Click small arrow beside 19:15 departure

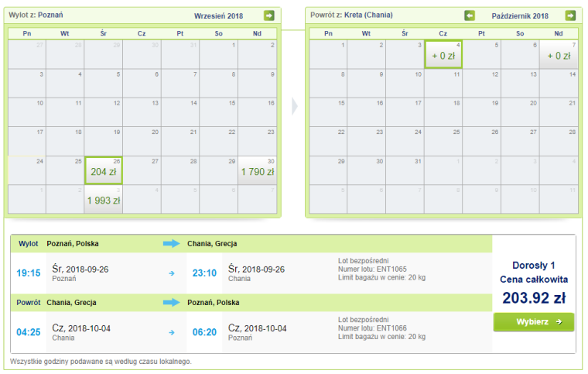172,273
